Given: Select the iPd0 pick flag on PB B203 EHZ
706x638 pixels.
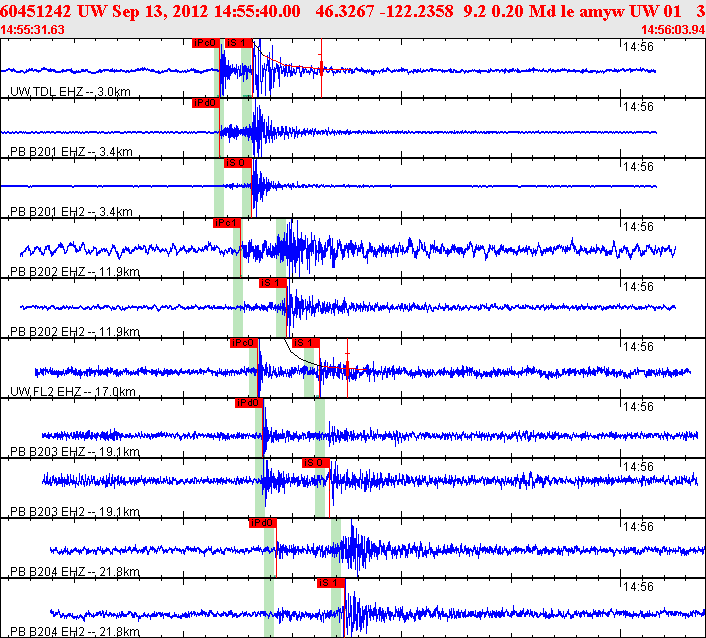Looking at the screenshot, I should click(249, 403).
